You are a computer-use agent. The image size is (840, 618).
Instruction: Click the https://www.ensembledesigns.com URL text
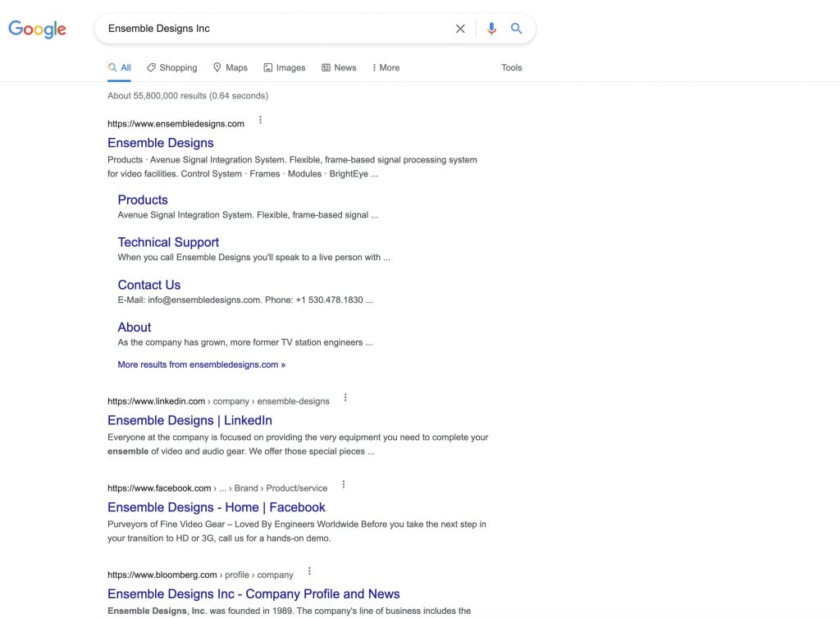pos(176,124)
